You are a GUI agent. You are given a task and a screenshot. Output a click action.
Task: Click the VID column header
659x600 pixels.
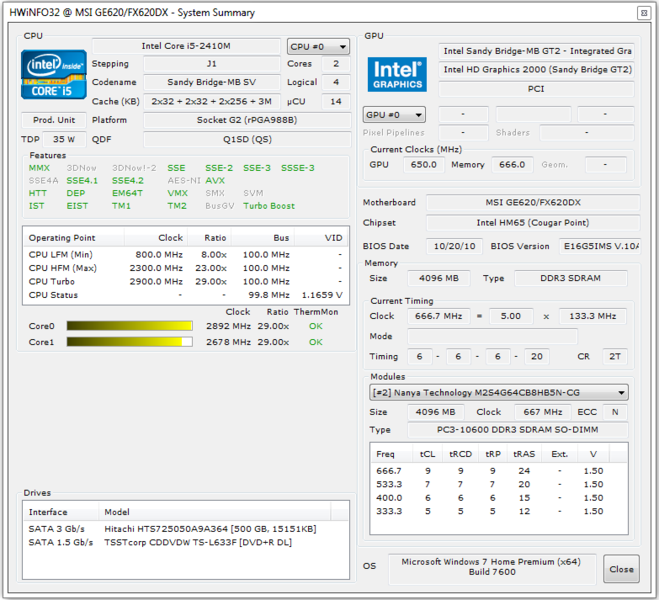point(321,238)
